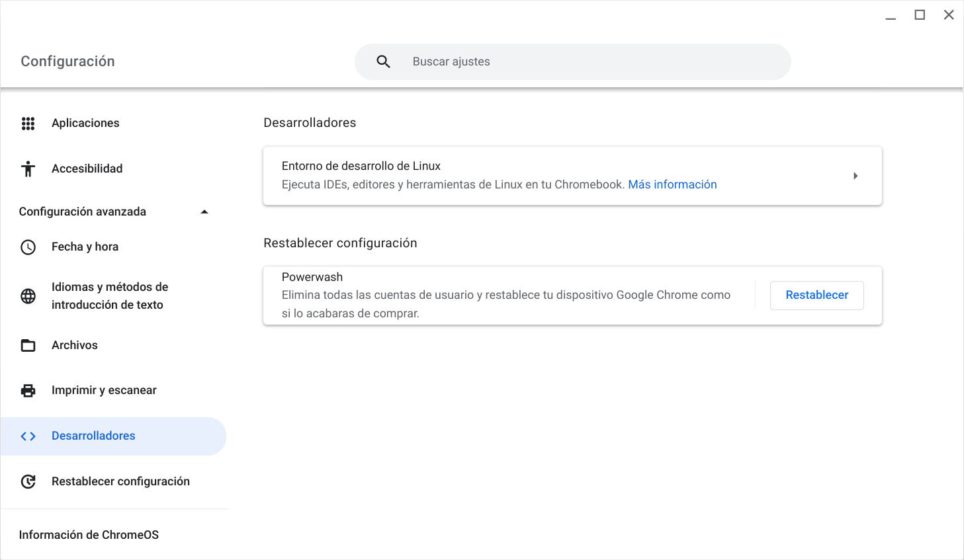Go to Idiomas y métodos de introducción
The image size is (964, 560).
pos(110,296)
